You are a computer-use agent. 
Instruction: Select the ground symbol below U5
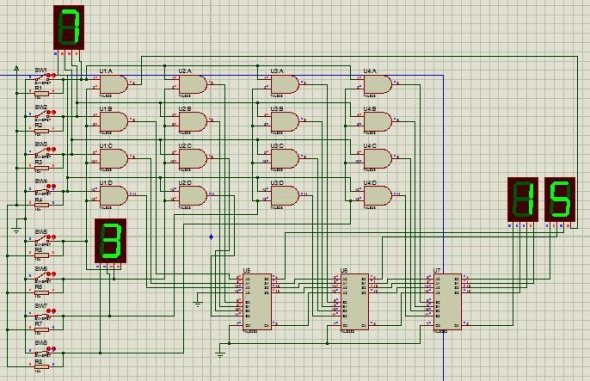(x=221, y=354)
